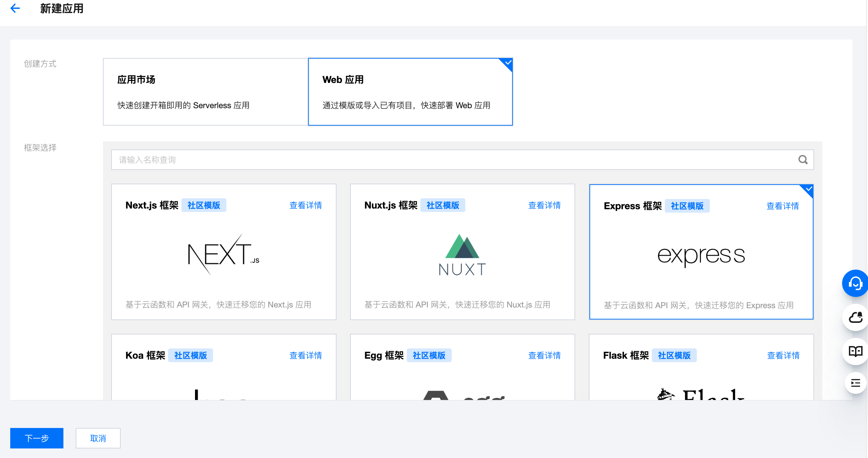The height and width of the screenshot is (458, 868).
Task: Open 查看详情 for Next.js 框架
Action: (x=305, y=205)
